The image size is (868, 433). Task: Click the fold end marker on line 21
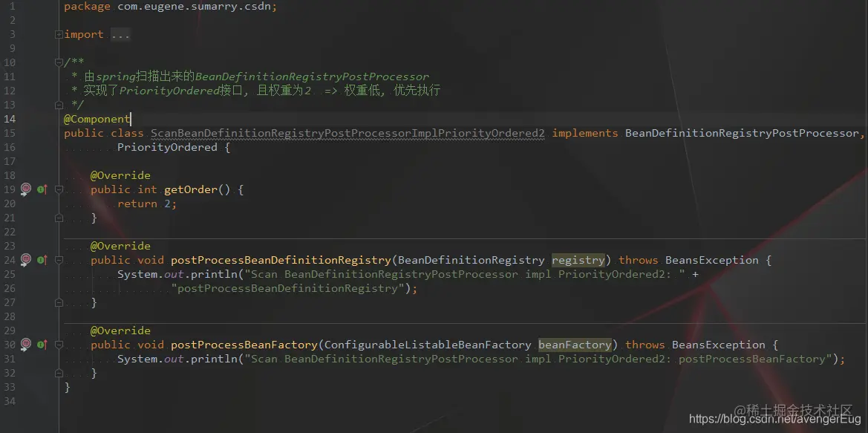coord(59,218)
